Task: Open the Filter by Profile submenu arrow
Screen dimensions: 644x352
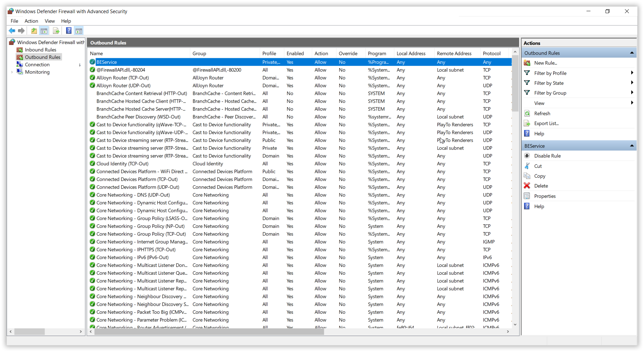Action: 632,73
